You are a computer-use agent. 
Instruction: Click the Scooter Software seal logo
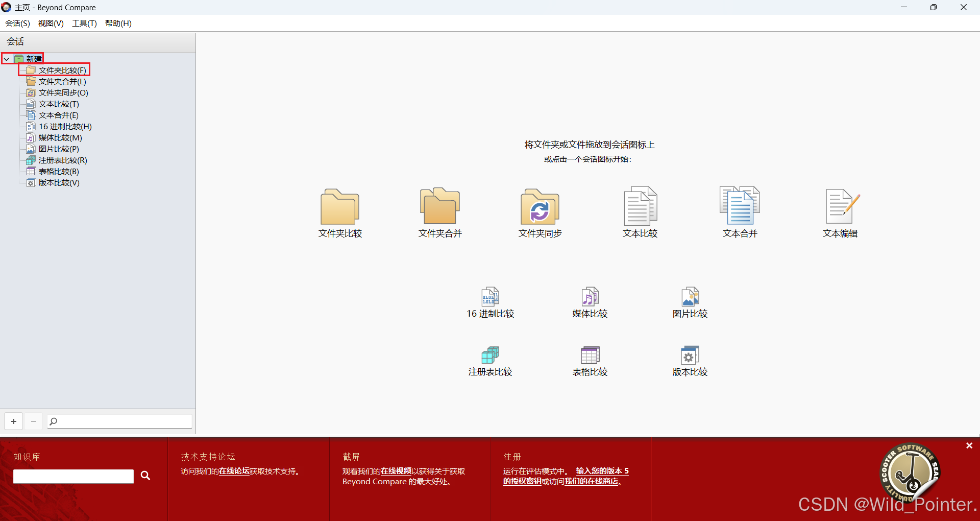tap(911, 472)
